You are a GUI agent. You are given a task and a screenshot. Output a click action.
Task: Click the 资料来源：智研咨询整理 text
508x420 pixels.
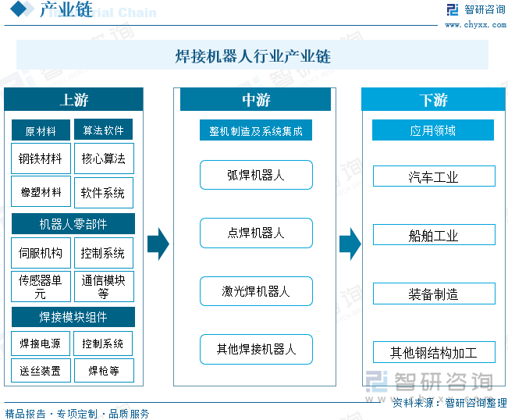[449, 403]
